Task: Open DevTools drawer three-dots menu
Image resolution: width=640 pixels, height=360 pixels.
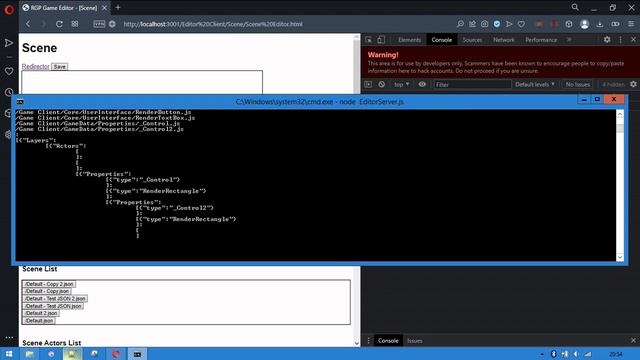Action: 369,340
